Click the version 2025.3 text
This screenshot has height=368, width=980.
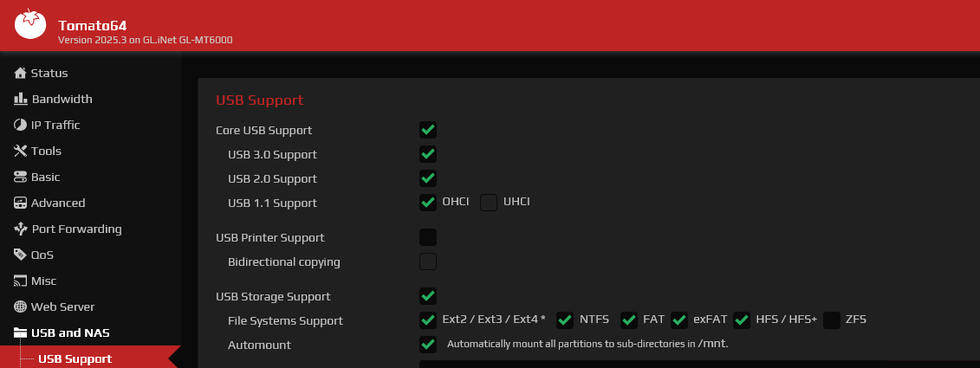coord(145,40)
